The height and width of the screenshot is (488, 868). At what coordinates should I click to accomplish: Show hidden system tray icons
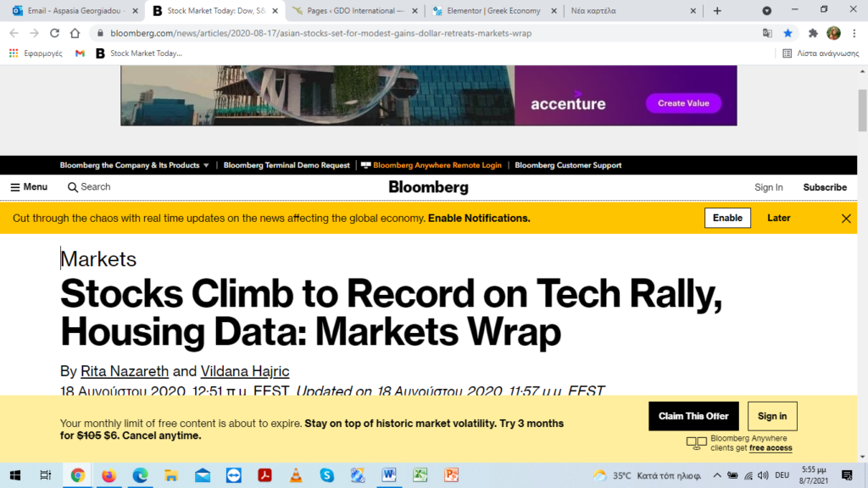(x=717, y=475)
